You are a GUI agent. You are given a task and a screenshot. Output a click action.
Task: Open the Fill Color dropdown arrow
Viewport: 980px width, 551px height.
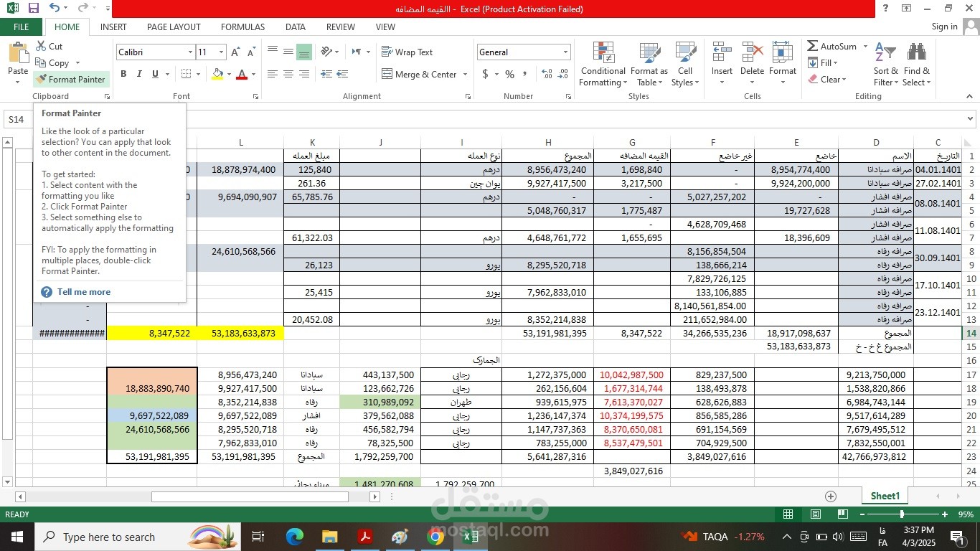[x=229, y=74]
